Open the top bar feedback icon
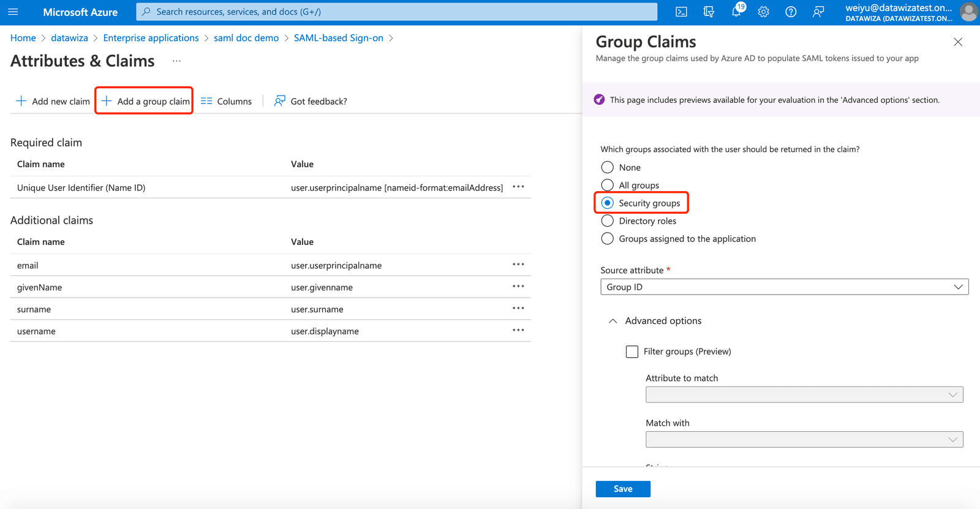This screenshot has height=509, width=980. (818, 12)
